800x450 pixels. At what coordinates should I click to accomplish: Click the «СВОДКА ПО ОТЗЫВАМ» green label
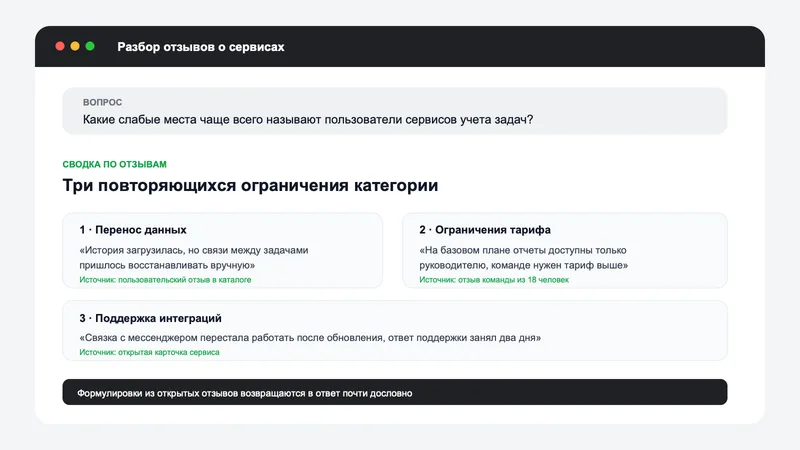click(114, 164)
